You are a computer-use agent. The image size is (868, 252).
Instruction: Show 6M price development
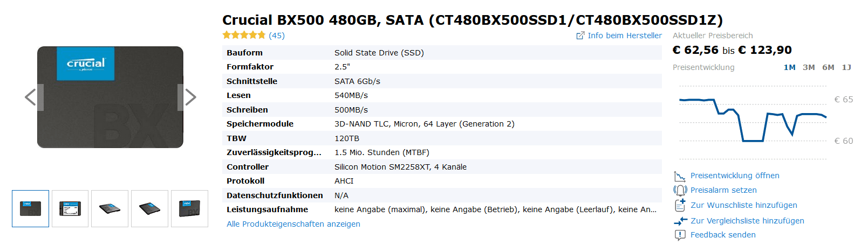pyautogui.click(x=828, y=67)
